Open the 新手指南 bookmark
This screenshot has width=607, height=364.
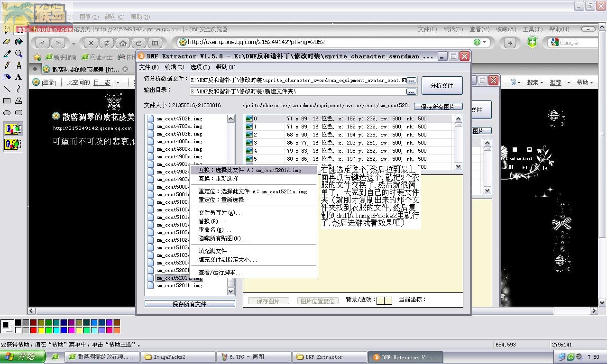click(61, 57)
